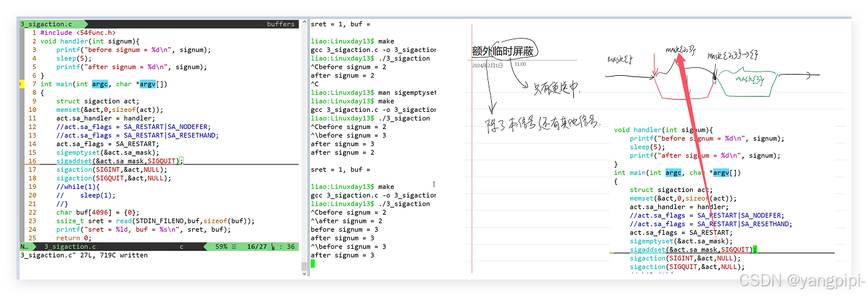
Task: Click the scrollbar down arrow beside the vim pane
Action: point(303,275)
